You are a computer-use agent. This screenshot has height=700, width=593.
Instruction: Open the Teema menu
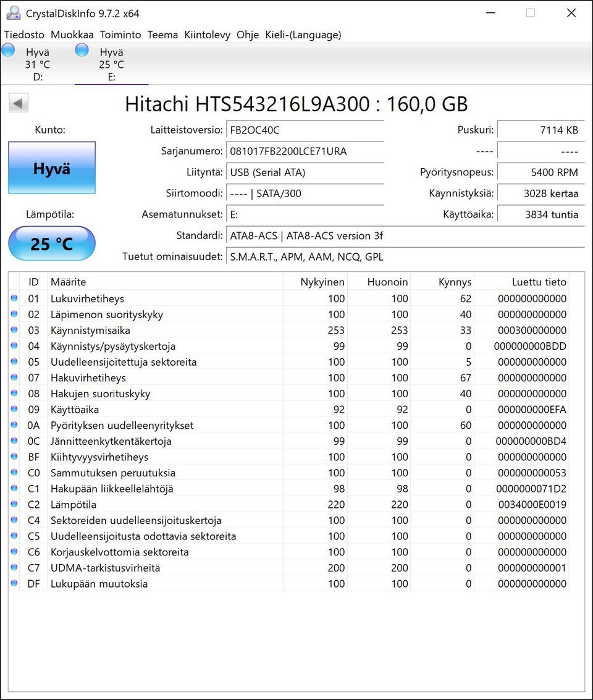tap(162, 35)
